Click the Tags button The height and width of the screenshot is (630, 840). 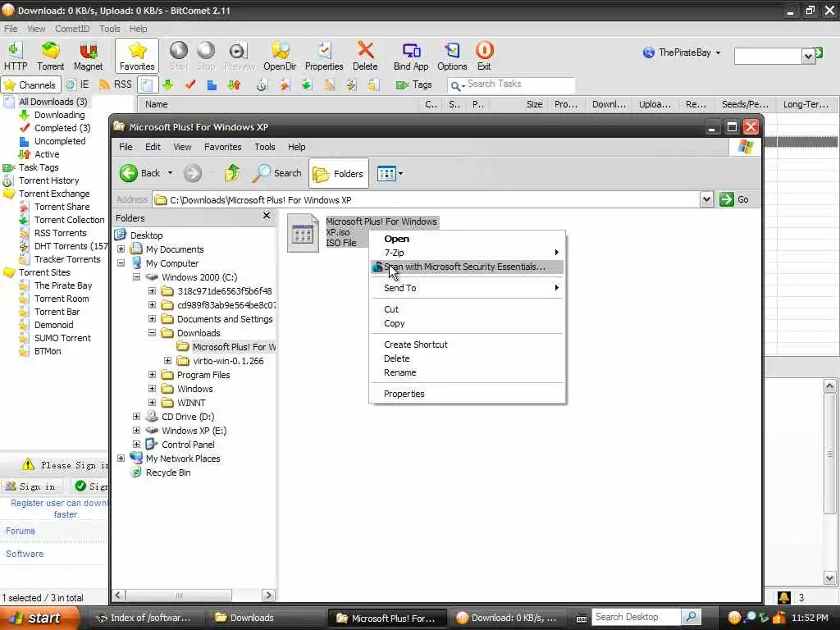[x=413, y=84]
